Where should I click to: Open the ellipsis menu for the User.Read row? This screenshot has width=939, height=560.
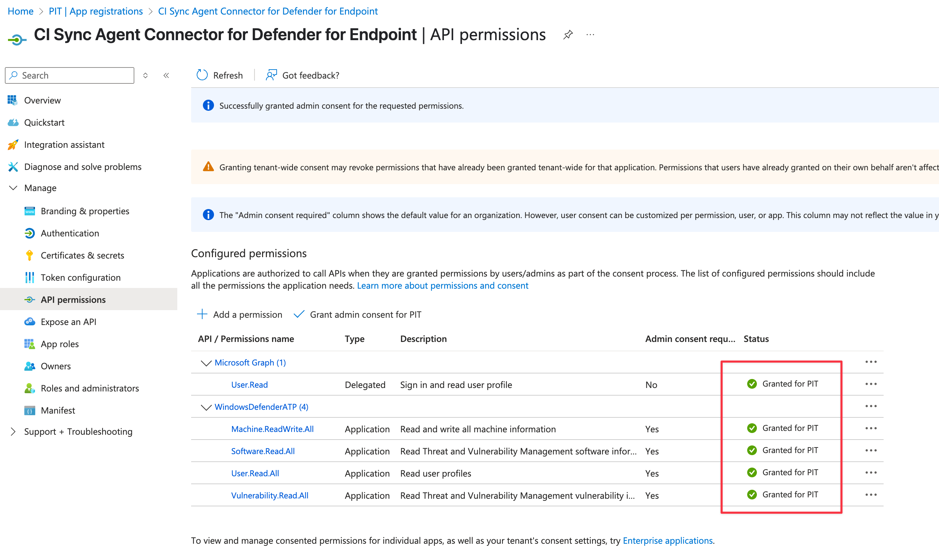coord(871,384)
